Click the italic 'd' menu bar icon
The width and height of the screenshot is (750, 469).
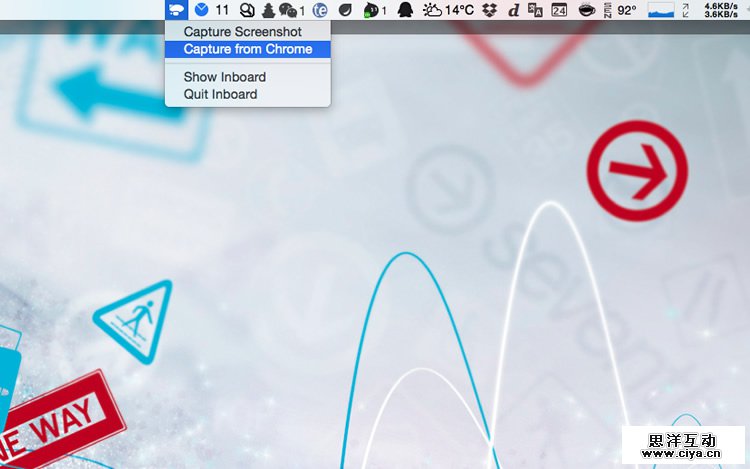[x=513, y=10]
